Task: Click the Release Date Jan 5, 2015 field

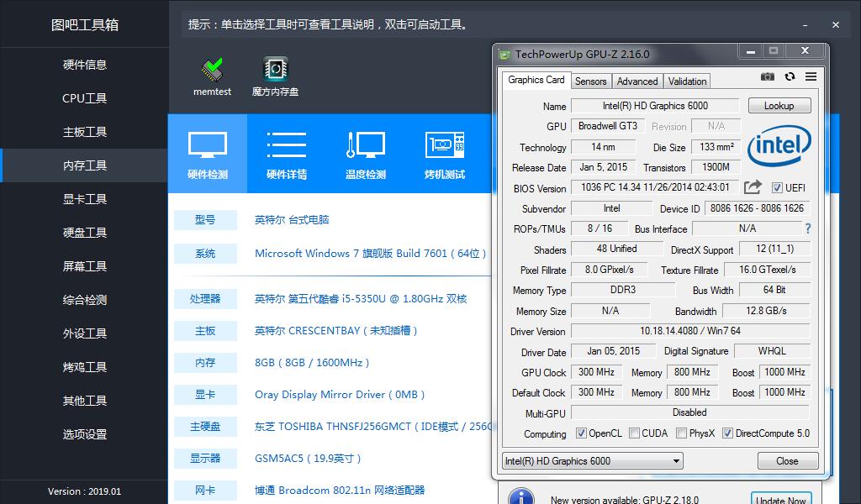Action: pos(604,167)
